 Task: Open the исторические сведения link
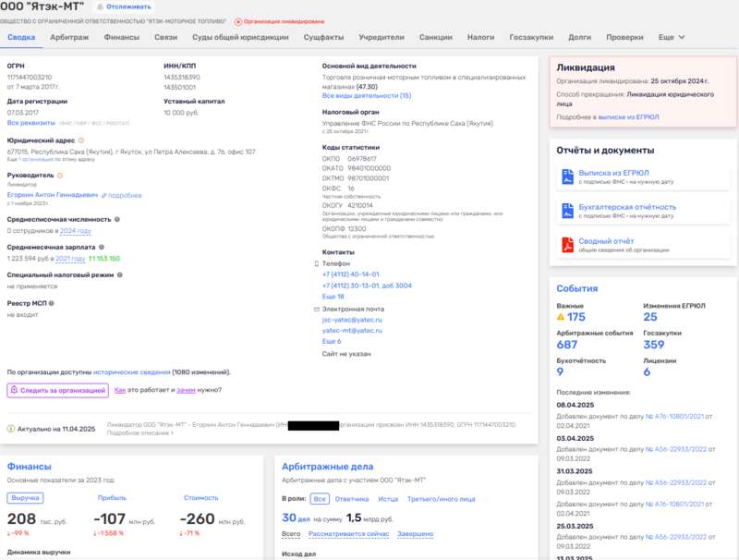click(131, 372)
